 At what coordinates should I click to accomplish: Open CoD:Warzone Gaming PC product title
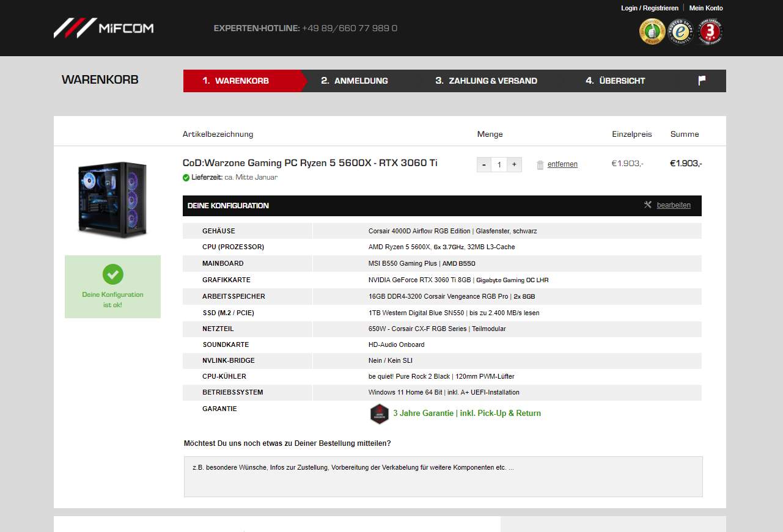point(310,163)
